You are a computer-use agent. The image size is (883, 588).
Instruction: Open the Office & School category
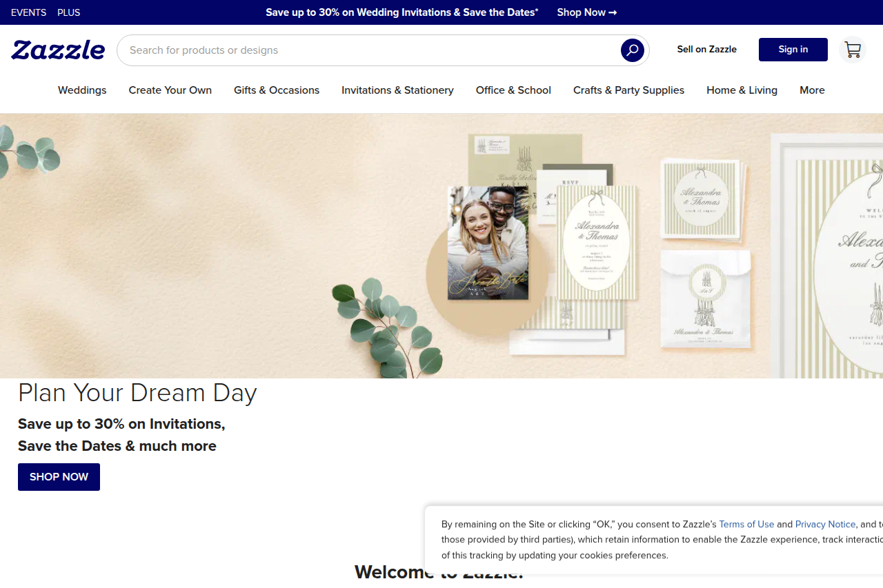513,90
